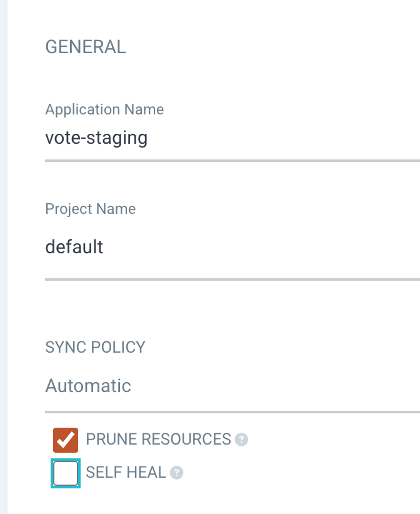Uncheck the Prune Resources checkbox
Viewport: 420px width, 514px height.
(66, 440)
